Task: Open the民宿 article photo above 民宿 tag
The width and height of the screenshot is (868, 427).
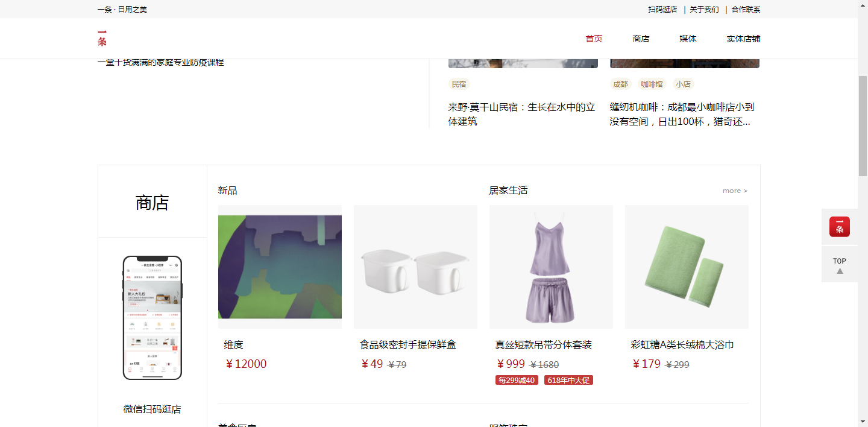Action: [523, 63]
